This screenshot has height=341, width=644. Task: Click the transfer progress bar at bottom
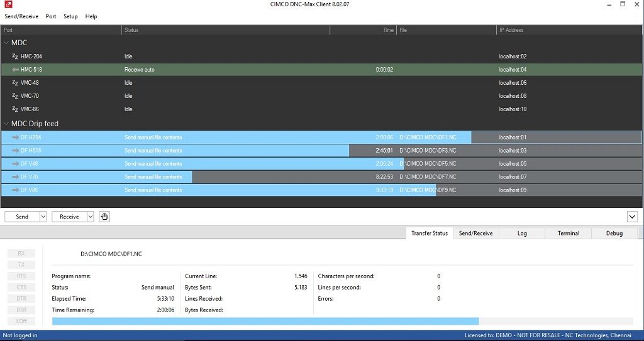[x=343, y=322]
